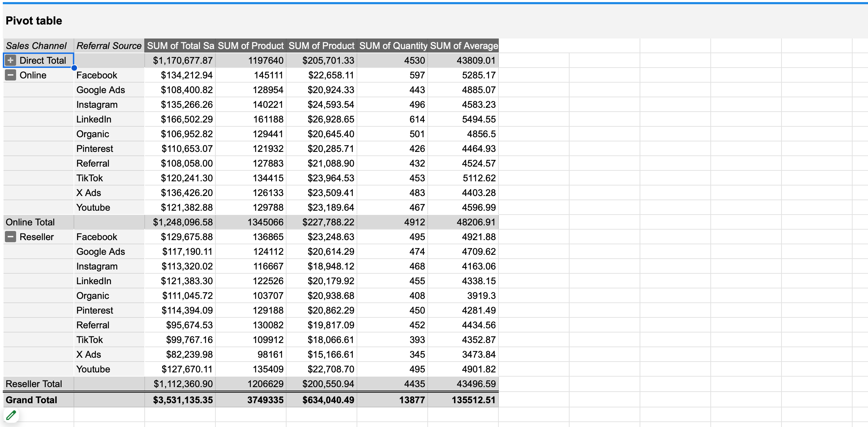This screenshot has width=868, height=427.
Task: Select Direct Total quantity 4530
Action: tap(392, 61)
